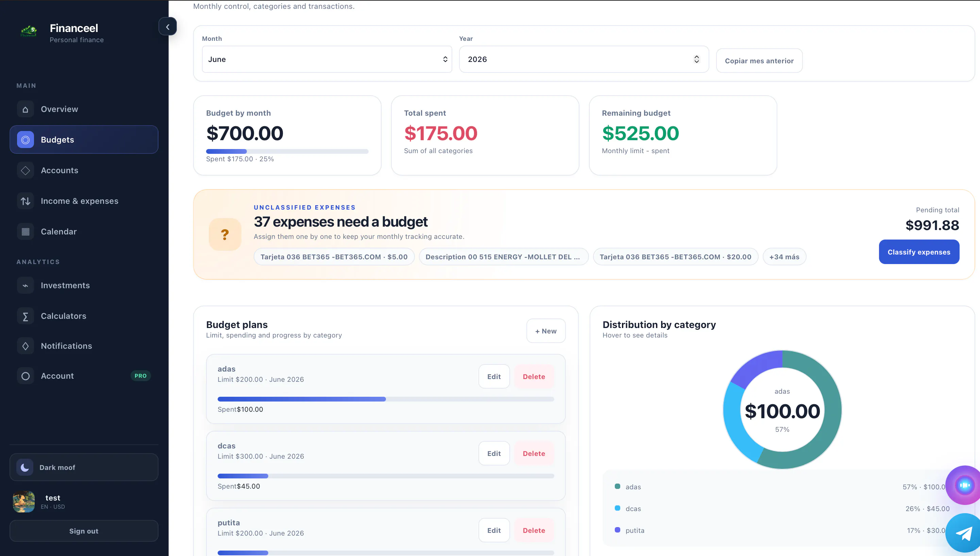This screenshot has width=980, height=556.
Task: Click the Classify expenses button
Action: (919, 252)
